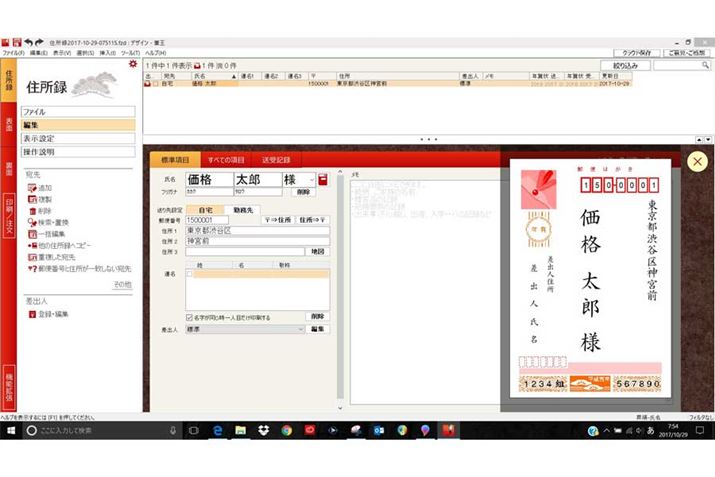Click the 追加 (add recipient) icon
This screenshot has height=477, width=715.
tap(31, 188)
